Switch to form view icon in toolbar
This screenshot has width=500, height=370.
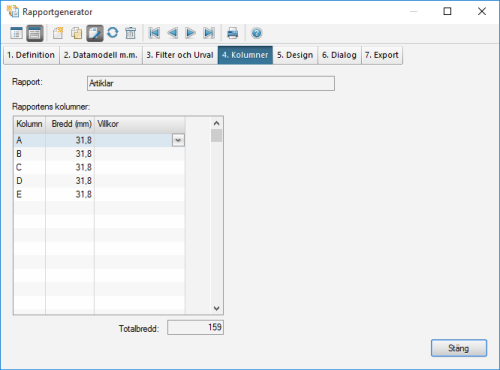[35, 33]
